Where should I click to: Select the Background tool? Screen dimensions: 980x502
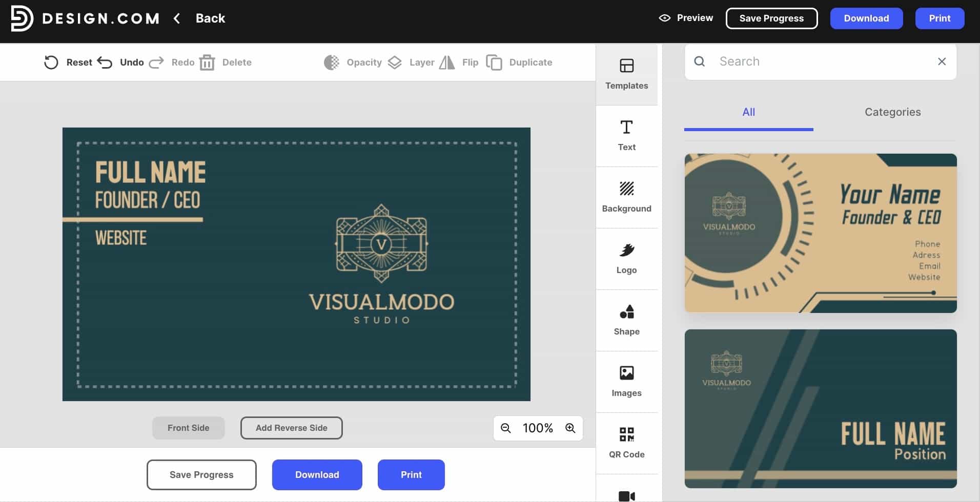(x=626, y=196)
